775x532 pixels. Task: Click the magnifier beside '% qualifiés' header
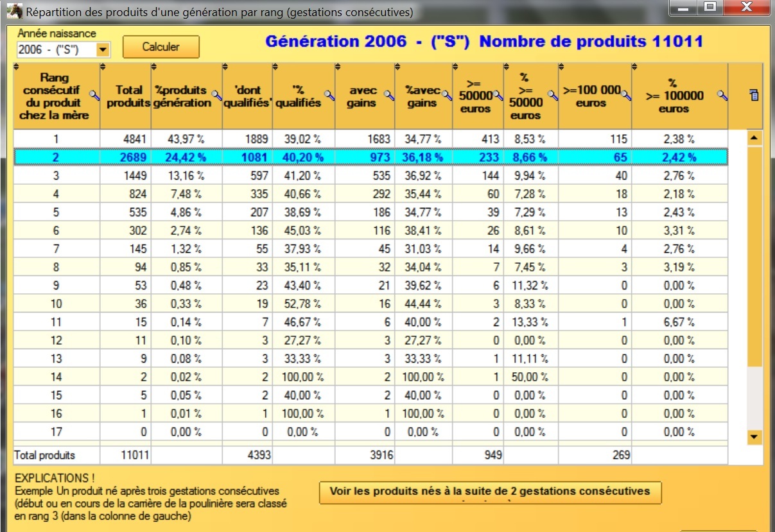[x=329, y=96]
